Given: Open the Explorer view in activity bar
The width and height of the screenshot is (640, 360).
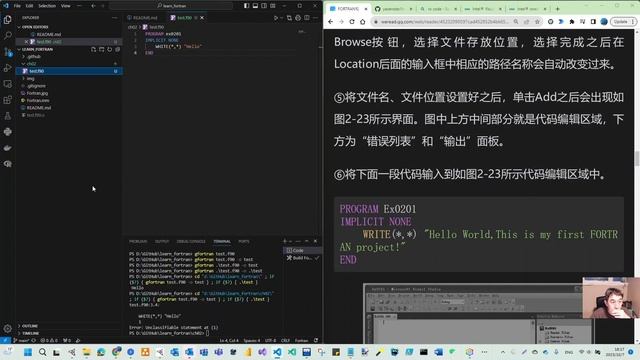Looking at the screenshot, I should point(7,20).
